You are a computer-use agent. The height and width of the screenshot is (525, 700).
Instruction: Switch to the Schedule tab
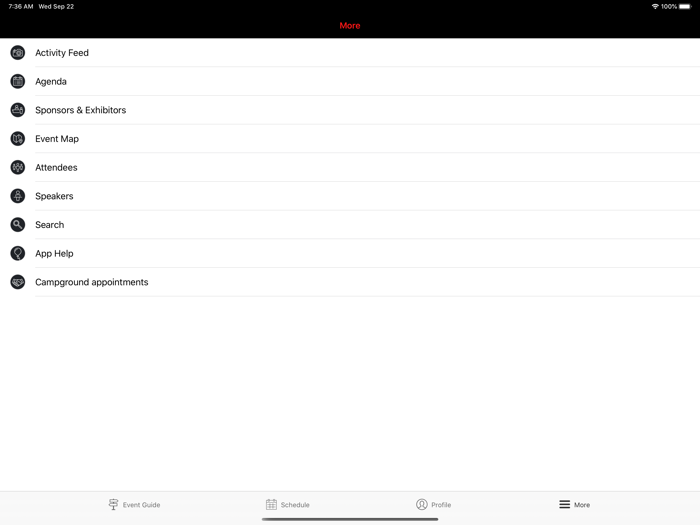tap(288, 504)
